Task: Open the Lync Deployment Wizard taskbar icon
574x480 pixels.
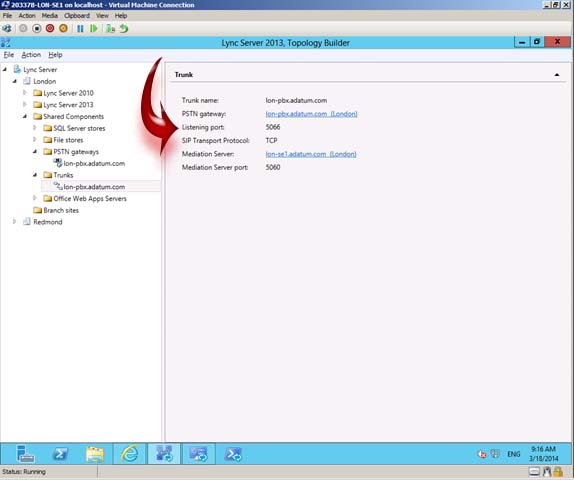Action: pos(198,454)
